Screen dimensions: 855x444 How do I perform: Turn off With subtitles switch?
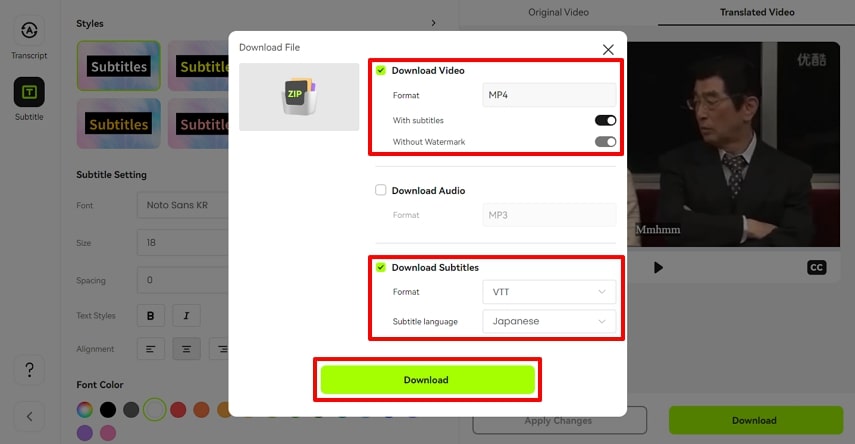(x=605, y=121)
